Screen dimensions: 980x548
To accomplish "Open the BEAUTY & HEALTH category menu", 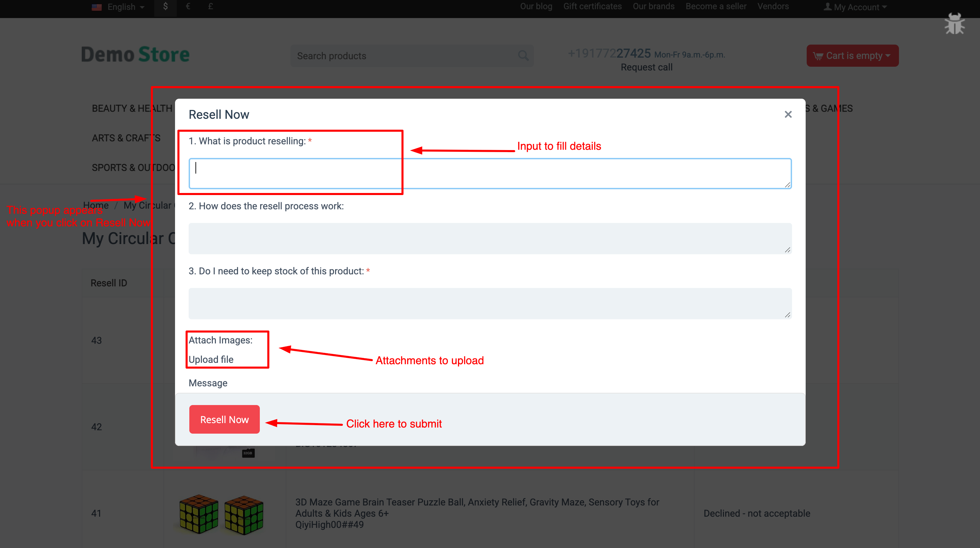I will tap(132, 108).
